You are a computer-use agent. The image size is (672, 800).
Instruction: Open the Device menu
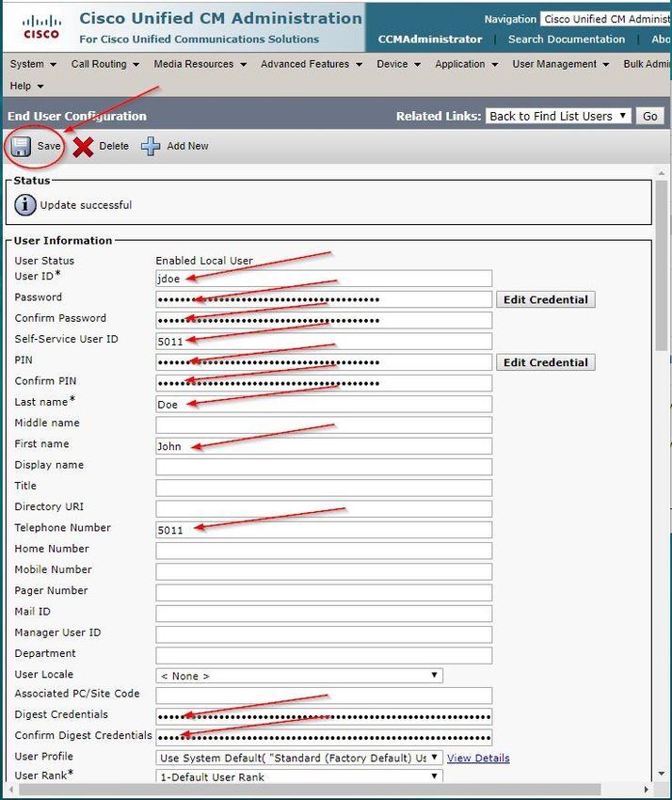pyautogui.click(x=398, y=64)
